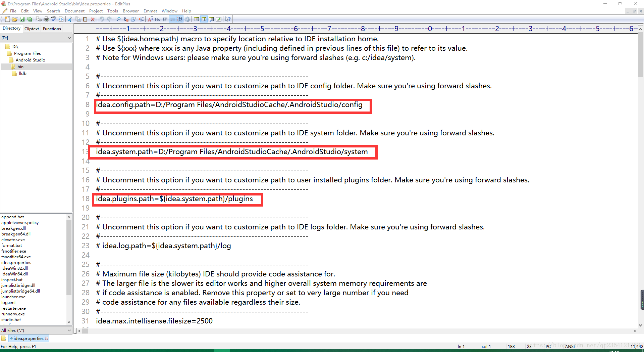644x352 pixels.
Task: Click the Find in Files icon
Action: point(133,19)
